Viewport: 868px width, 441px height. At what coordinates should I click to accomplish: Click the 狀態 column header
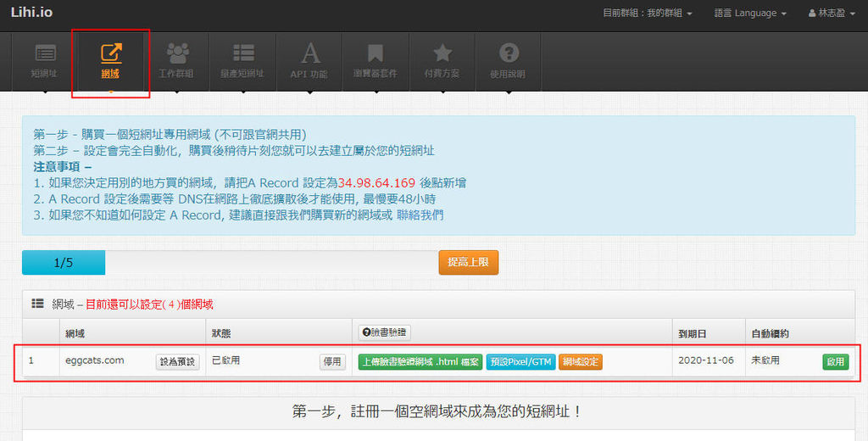click(221, 333)
